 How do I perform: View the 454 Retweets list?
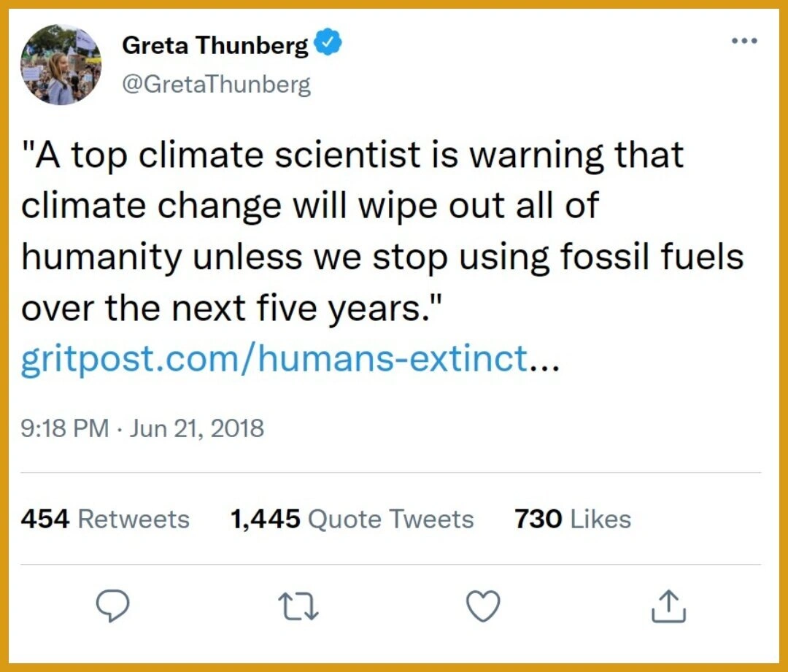point(105,519)
